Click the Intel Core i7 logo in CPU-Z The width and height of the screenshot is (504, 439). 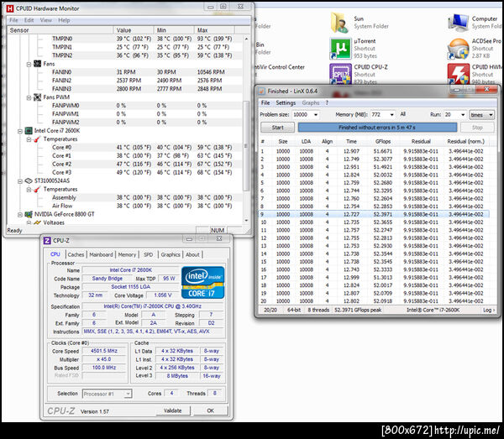click(202, 283)
